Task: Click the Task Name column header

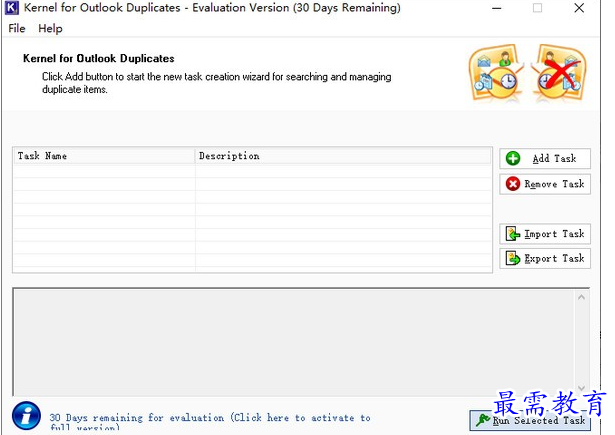Action: 104,156
